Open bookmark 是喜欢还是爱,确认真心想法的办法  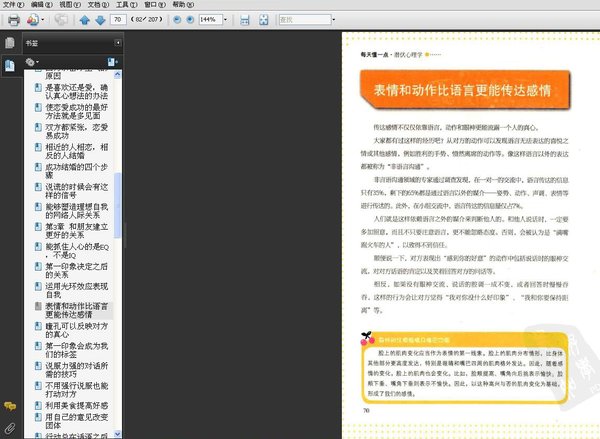(x=77, y=91)
